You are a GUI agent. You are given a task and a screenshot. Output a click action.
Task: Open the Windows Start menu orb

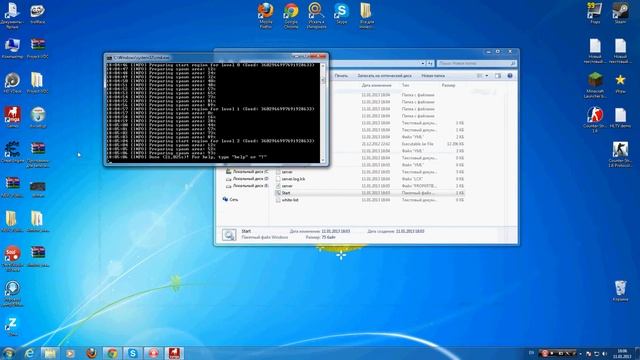8,353
